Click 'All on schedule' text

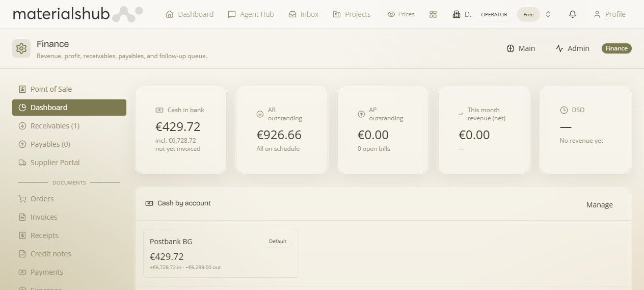278,149
